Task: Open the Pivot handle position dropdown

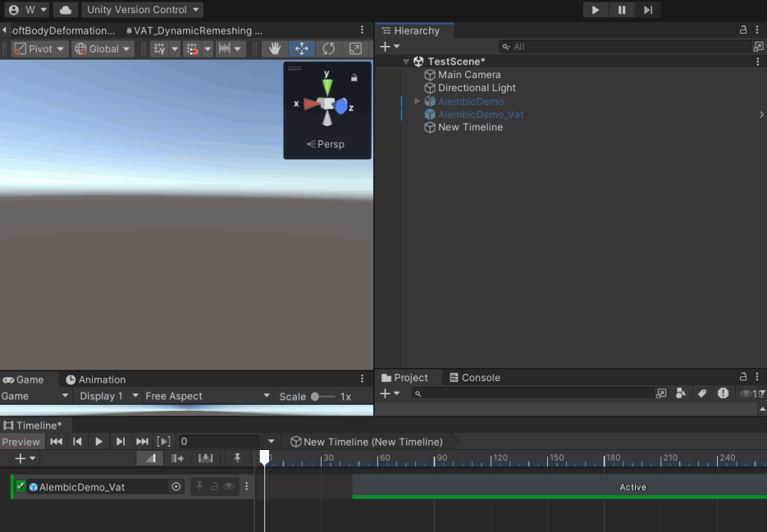Action: point(39,49)
